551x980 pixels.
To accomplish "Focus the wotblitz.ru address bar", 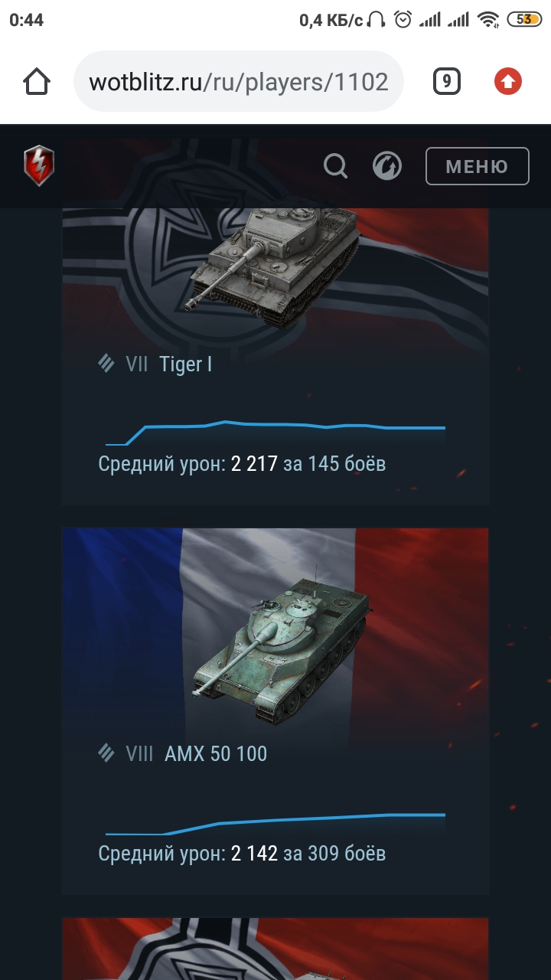I will click(x=238, y=81).
